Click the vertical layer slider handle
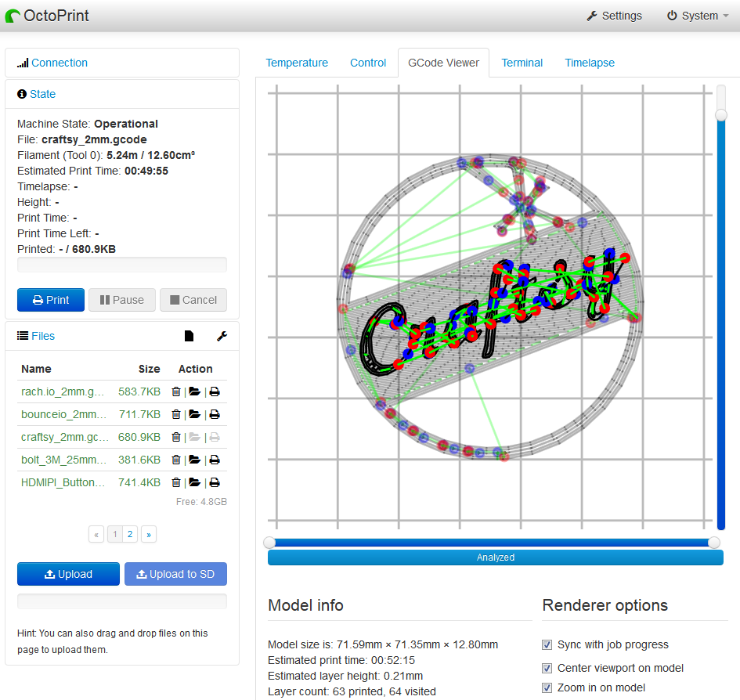740x700 pixels. pyautogui.click(x=721, y=114)
